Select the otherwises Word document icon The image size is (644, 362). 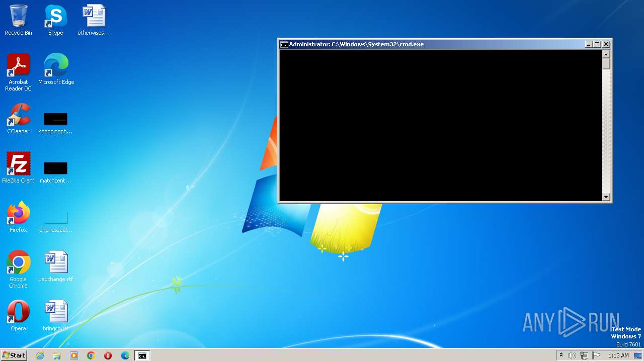click(x=94, y=20)
